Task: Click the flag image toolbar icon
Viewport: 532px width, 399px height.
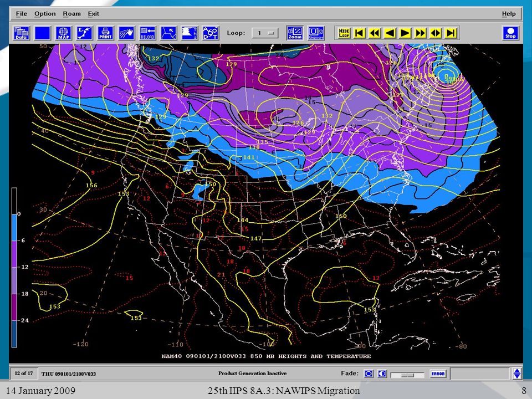Action: pyautogui.click(x=190, y=33)
